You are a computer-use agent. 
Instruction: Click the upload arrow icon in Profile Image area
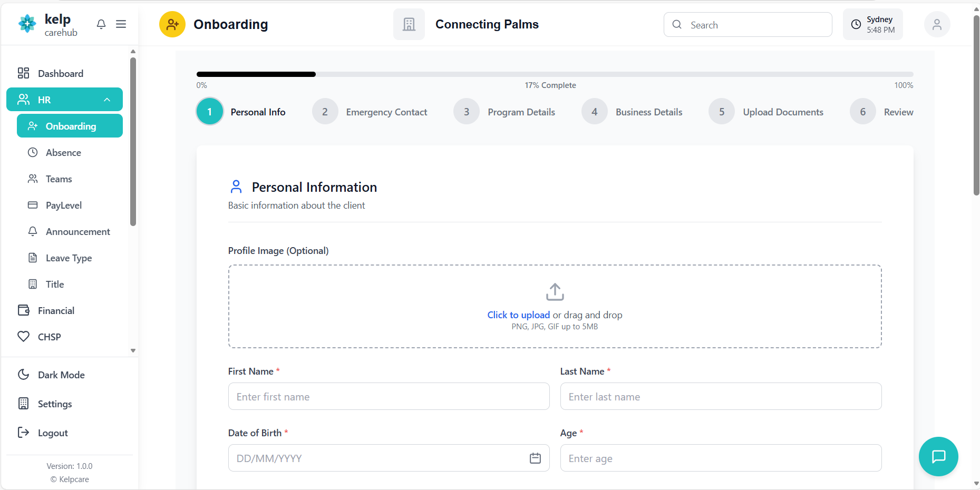(555, 291)
